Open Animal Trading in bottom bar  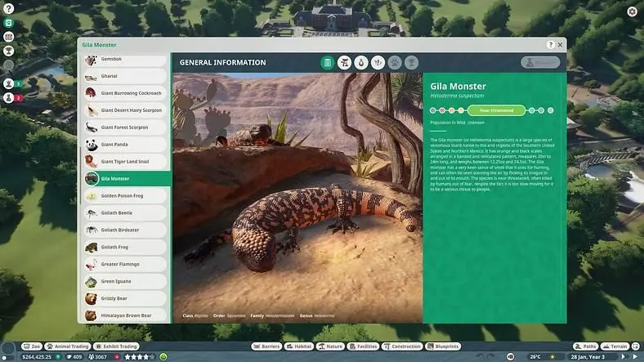[x=67, y=346]
